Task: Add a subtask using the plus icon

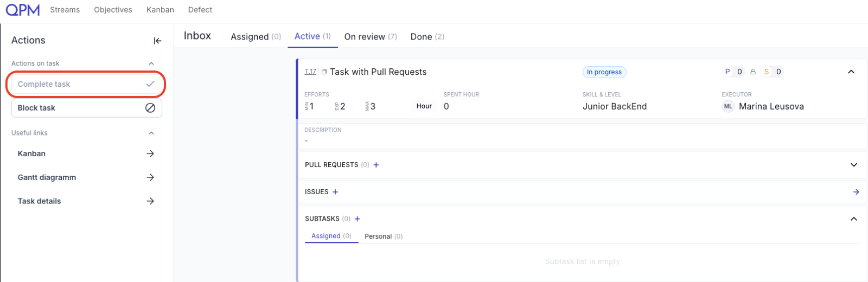Action: pyautogui.click(x=358, y=219)
